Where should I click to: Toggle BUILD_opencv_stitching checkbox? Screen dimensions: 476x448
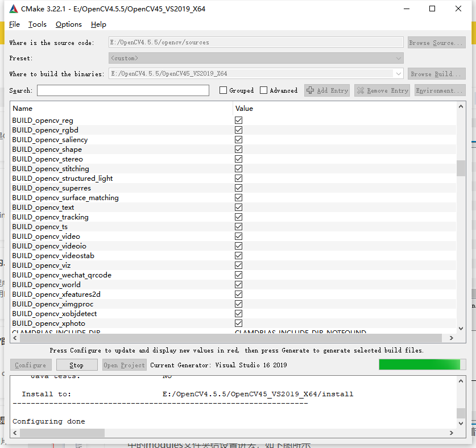click(x=239, y=168)
